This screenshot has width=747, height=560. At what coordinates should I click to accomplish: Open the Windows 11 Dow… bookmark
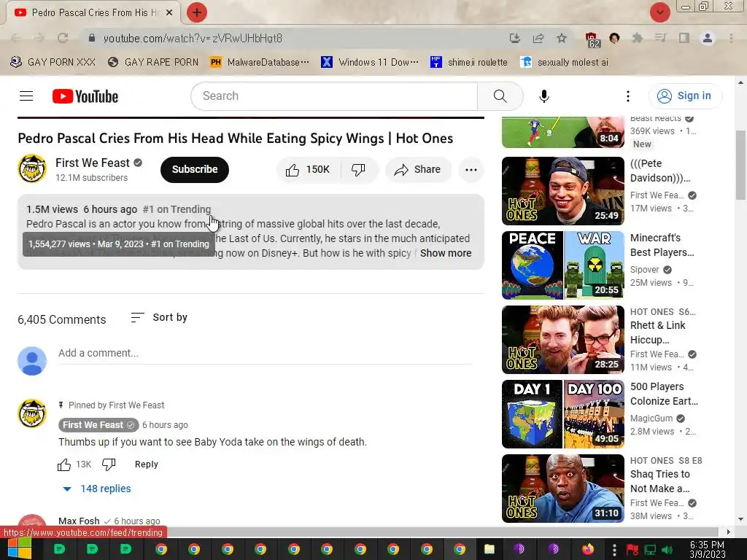[370, 63]
